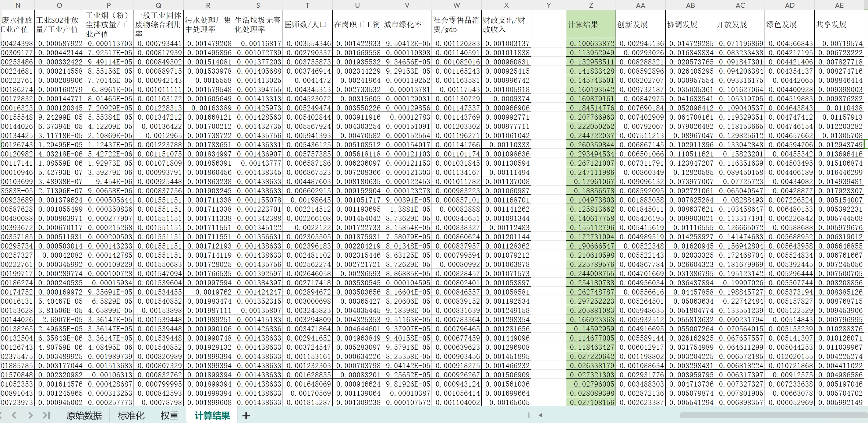Select the column Z header

(591, 5)
